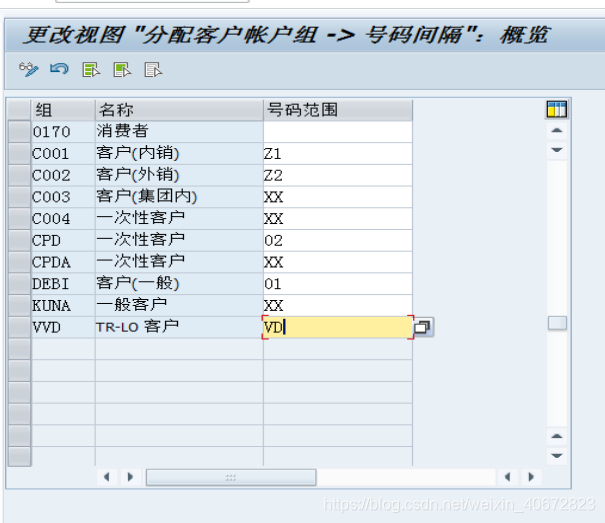Image resolution: width=605 pixels, height=523 pixels.
Task: Click the lower scroll-up arrow of vertical scrollbar
Action: (557, 436)
